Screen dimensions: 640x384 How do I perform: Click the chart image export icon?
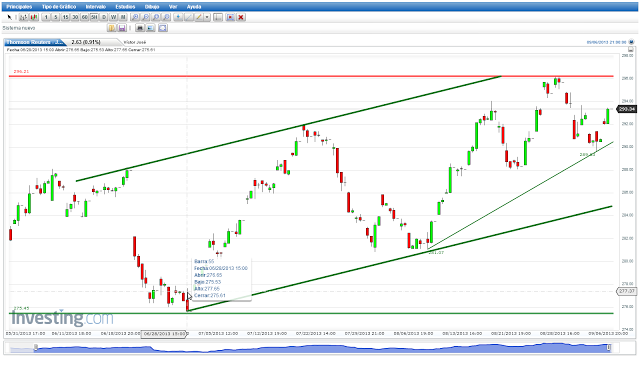tap(151, 28)
